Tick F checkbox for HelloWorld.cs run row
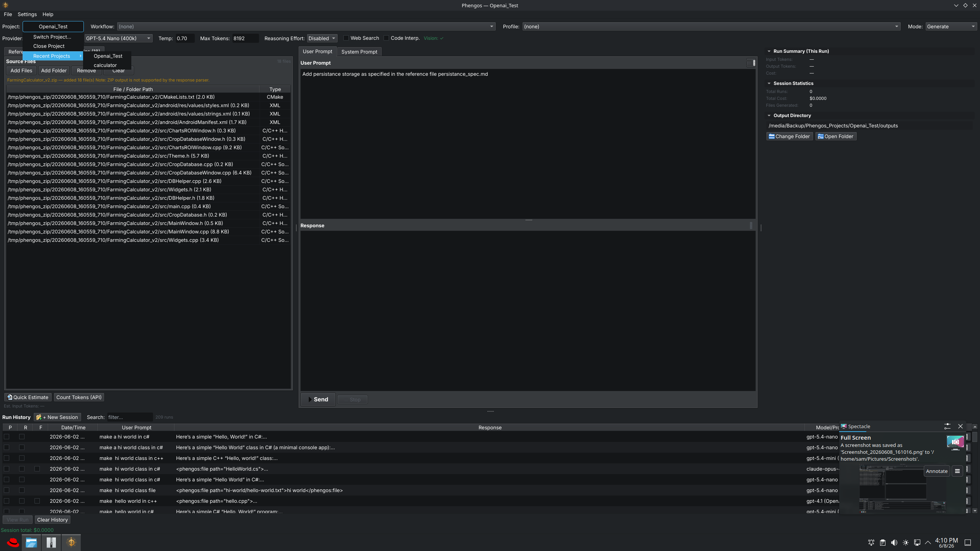The image size is (980, 551). (37, 469)
